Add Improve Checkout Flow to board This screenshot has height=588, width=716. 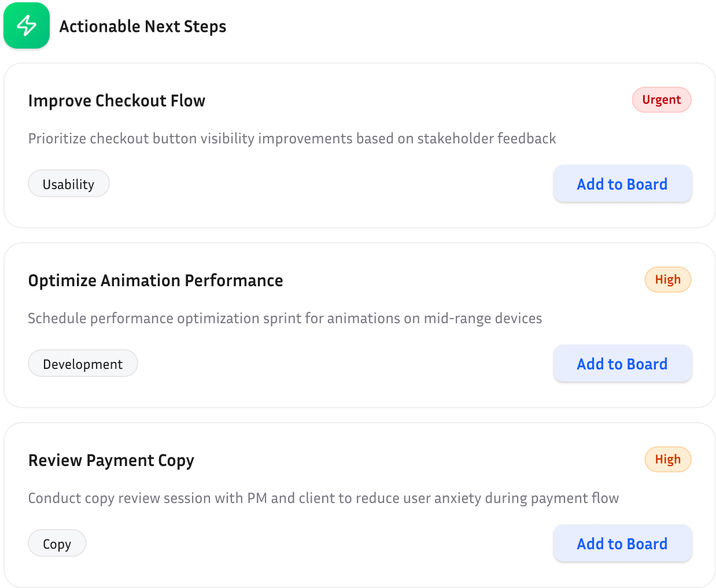click(622, 184)
